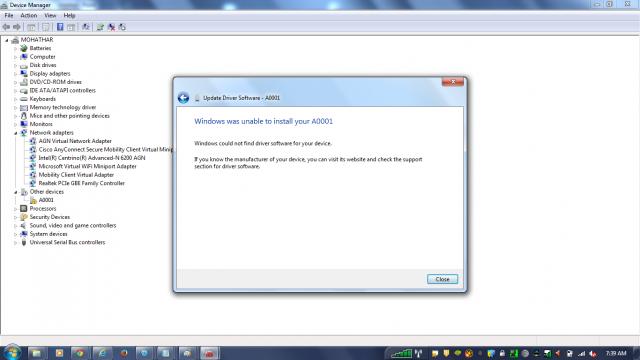640x360 pixels.
Task: Click the back arrow in Update Driver dialog
Action: pyautogui.click(x=183, y=98)
